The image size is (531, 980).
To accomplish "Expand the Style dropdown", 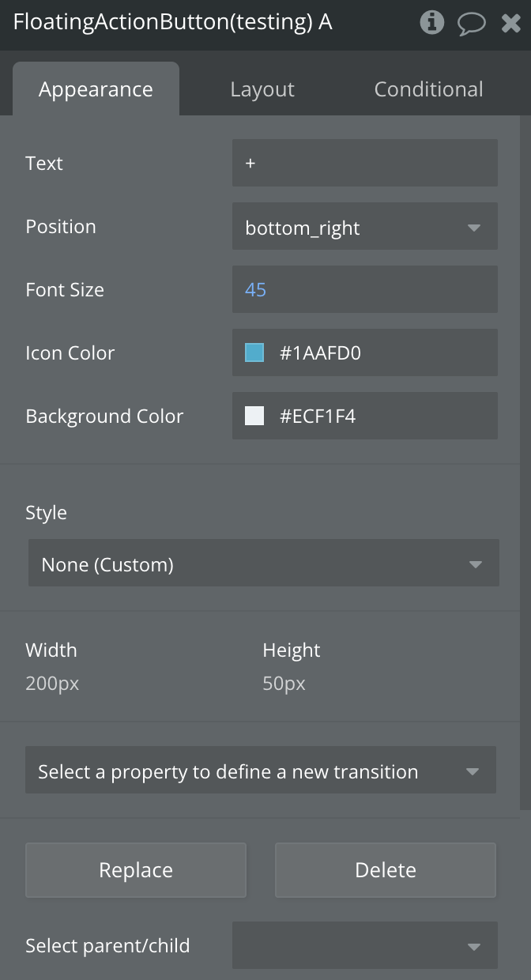I will [x=263, y=563].
